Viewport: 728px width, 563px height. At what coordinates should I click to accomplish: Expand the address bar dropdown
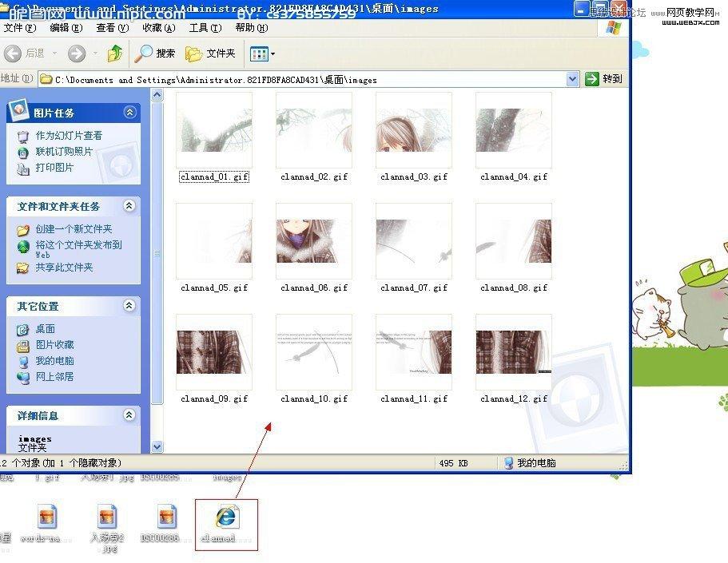(x=573, y=79)
